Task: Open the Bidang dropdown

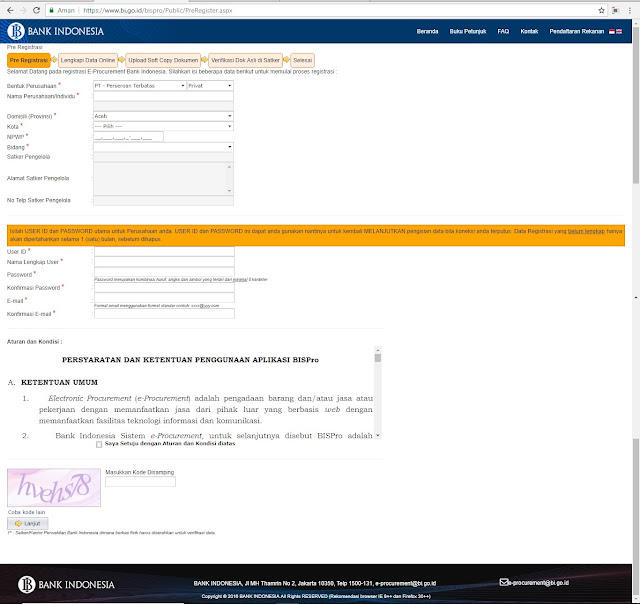Action: coord(163,147)
